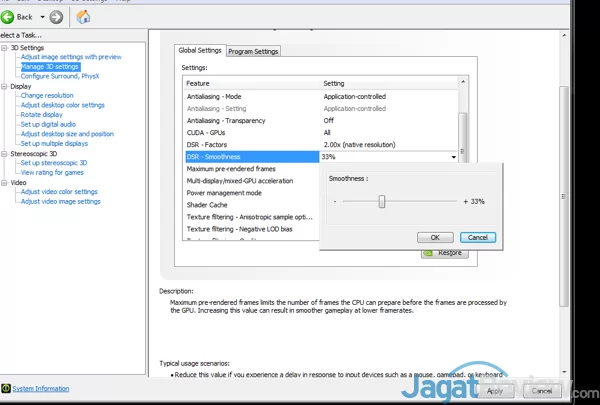Screen dimensions: 600x405
Task: Click the green Back arrow icon
Action: pos(9,17)
